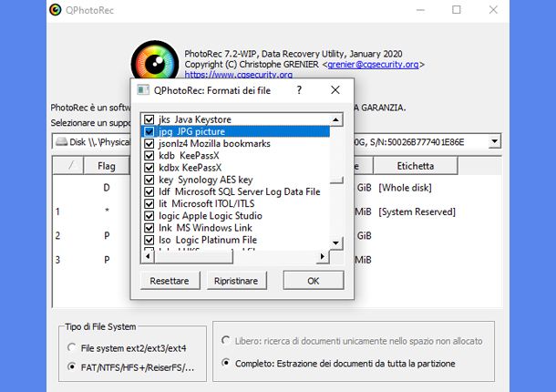The image size is (556, 392).
Task: Toggle lnk MS Windows Link checkbox
Action: (149, 228)
